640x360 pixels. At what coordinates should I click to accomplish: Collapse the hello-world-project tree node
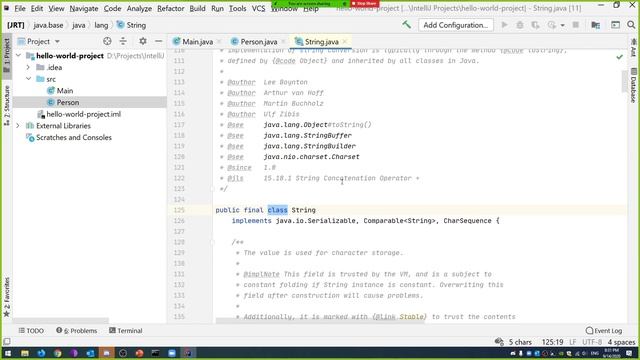[x=18, y=56]
